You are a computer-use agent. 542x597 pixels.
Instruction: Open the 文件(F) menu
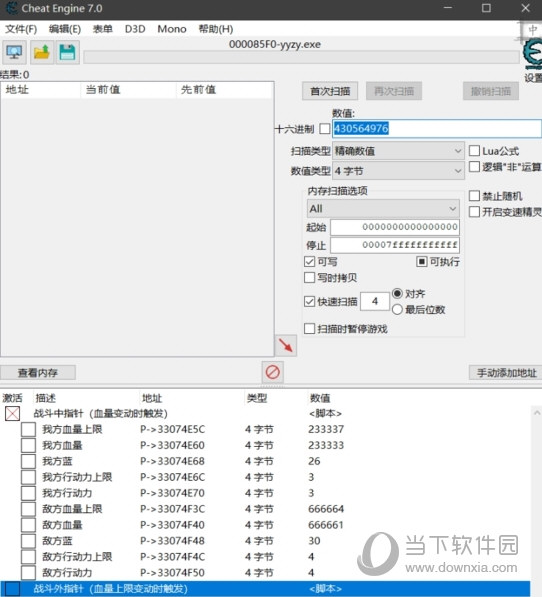click(x=21, y=29)
